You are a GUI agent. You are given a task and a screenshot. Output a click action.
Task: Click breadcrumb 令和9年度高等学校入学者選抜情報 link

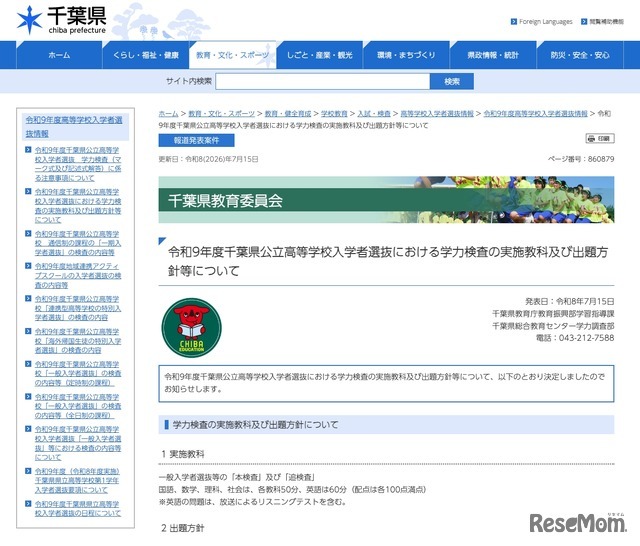536,113
